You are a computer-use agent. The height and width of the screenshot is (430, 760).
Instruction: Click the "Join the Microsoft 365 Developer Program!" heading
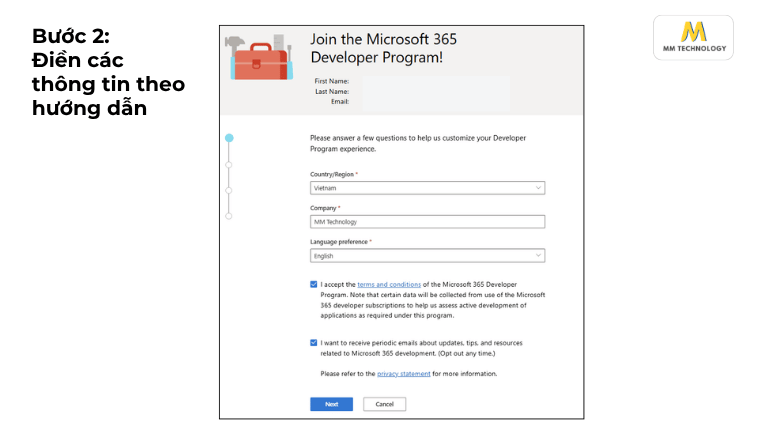coord(383,48)
